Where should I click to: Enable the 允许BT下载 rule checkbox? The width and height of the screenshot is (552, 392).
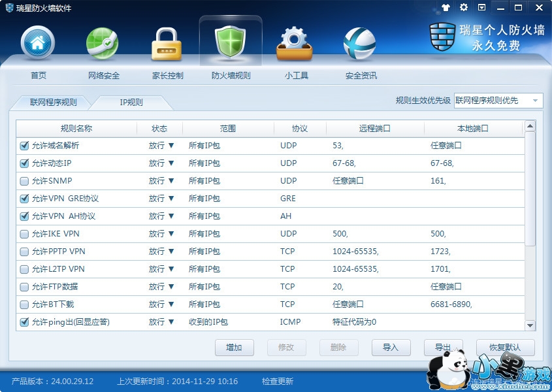click(x=24, y=304)
